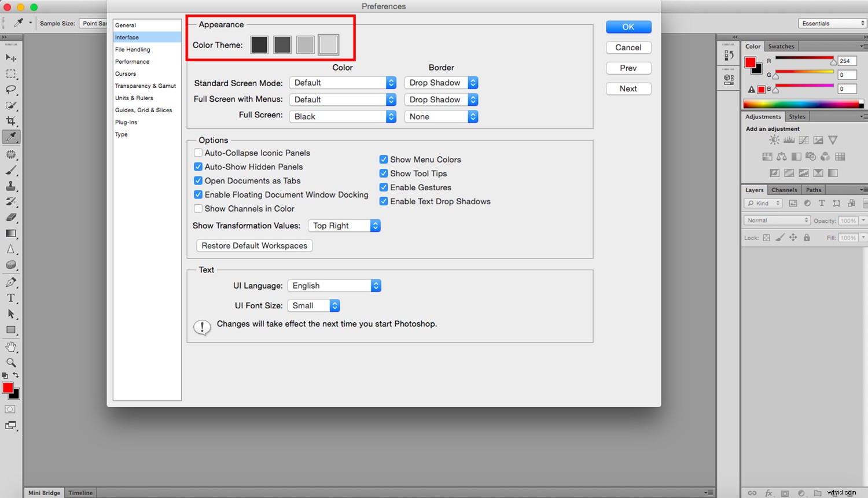Confirm preferences by clicking OK
The width and height of the screenshot is (868, 498).
click(628, 27)
